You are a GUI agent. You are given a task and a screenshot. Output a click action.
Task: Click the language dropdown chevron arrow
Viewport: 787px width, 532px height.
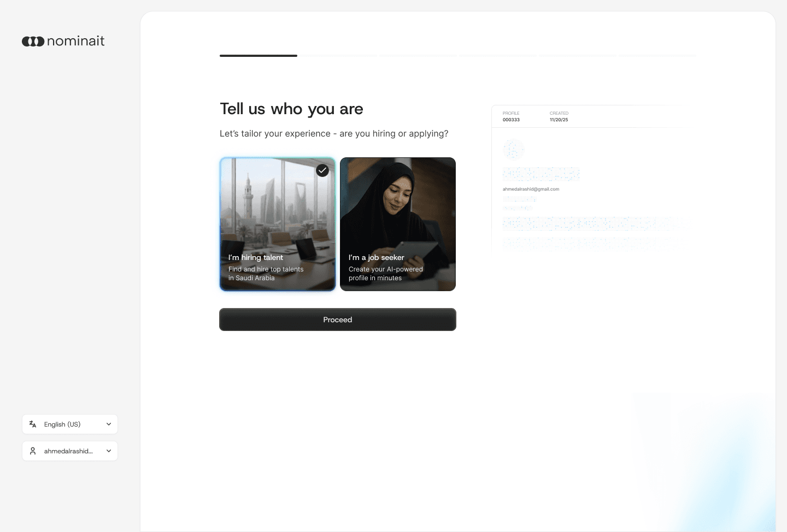tap(109, 424)
